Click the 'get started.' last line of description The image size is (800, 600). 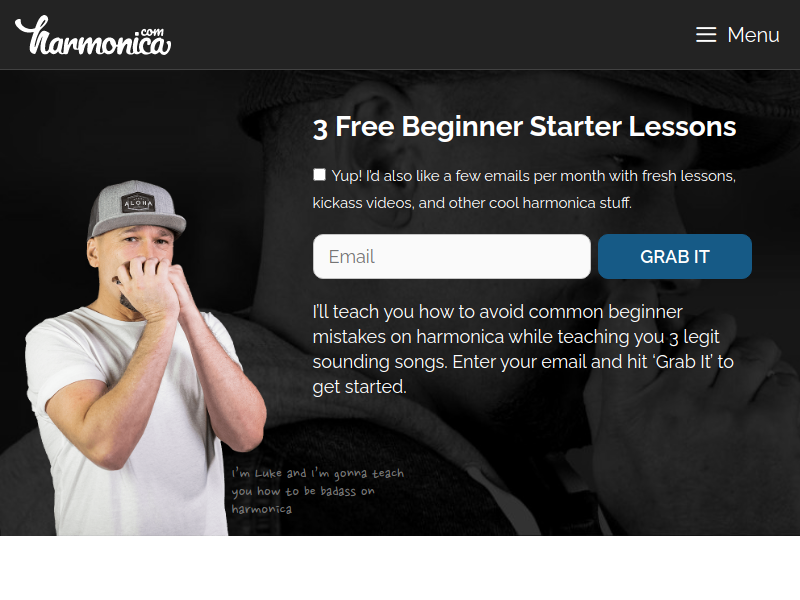359,387
